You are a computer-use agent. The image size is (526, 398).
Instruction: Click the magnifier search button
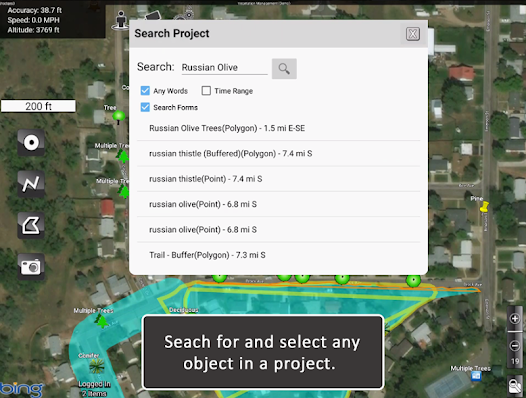[284, 69]
